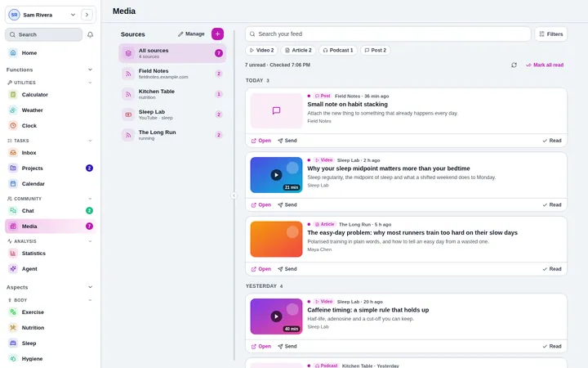Filter feed by Article 2 chip
The image size is (588, 368).
(298, 51)
